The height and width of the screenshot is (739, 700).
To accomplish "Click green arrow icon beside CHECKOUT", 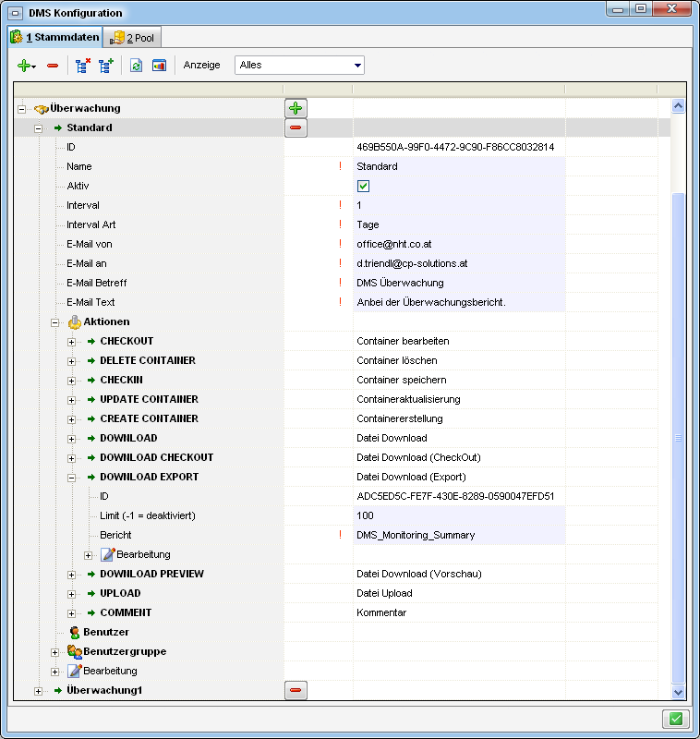I will point(91,341).
